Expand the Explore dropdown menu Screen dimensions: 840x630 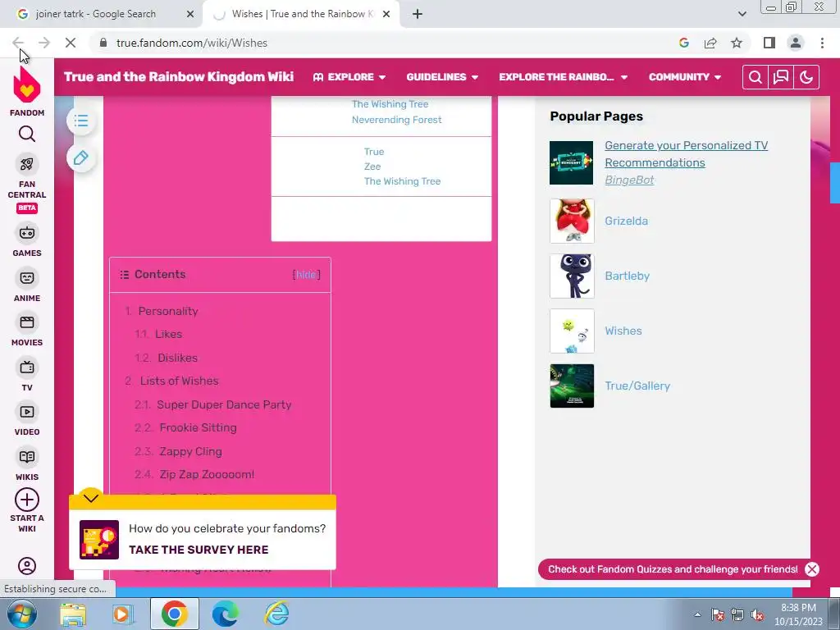coord(349,77)
